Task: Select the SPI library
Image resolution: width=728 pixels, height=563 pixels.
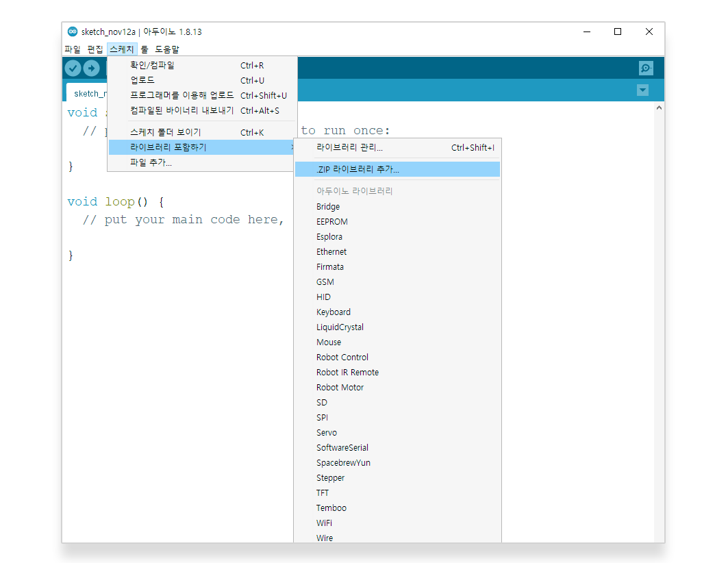Action: click(x=397, y=418)
